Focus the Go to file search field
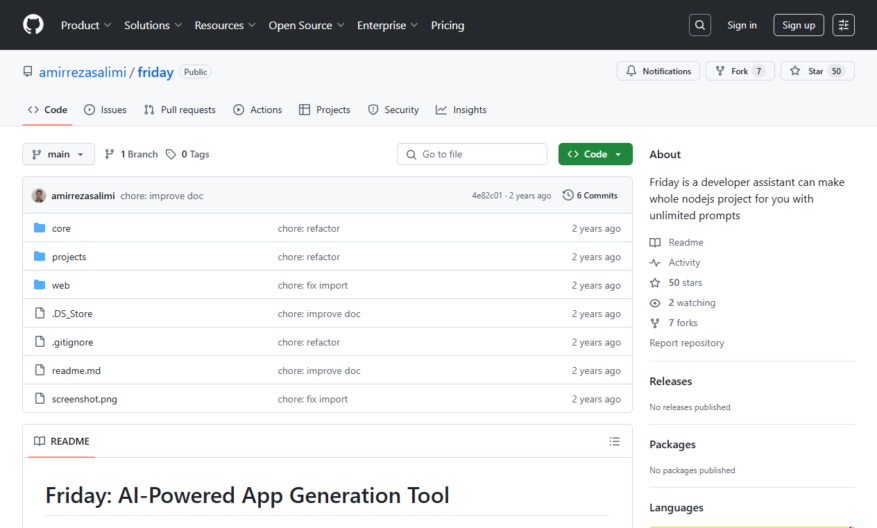 point(472,154)
